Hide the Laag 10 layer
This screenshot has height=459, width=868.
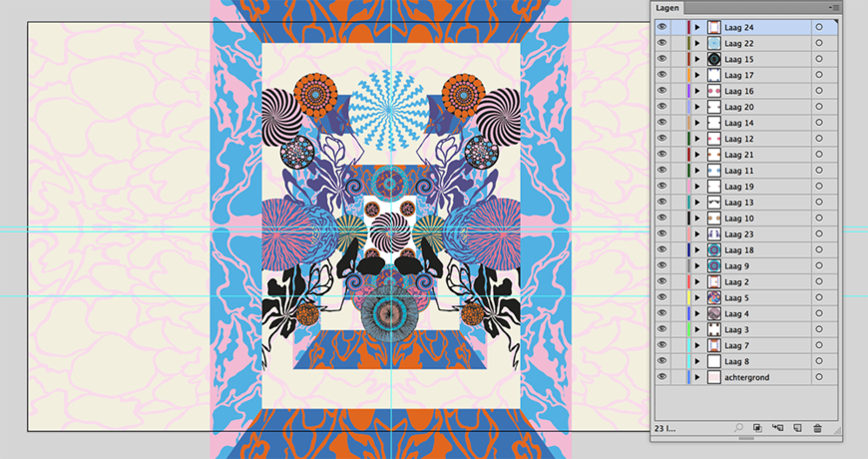click(661, 219)
